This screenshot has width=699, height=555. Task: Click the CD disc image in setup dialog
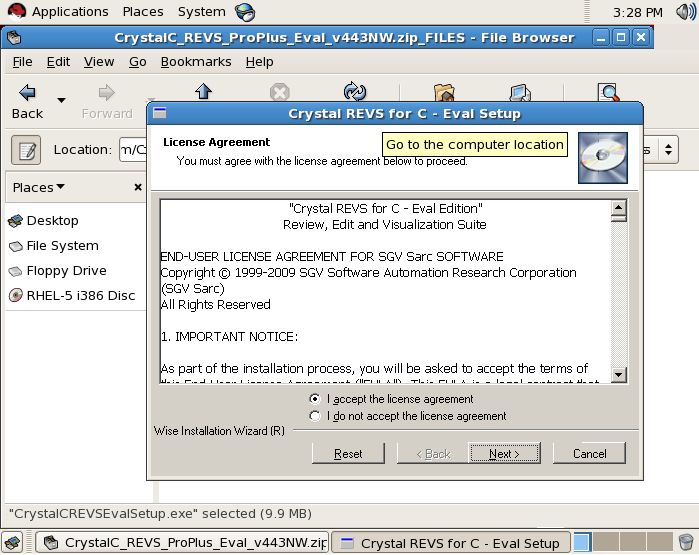point(603,158)
